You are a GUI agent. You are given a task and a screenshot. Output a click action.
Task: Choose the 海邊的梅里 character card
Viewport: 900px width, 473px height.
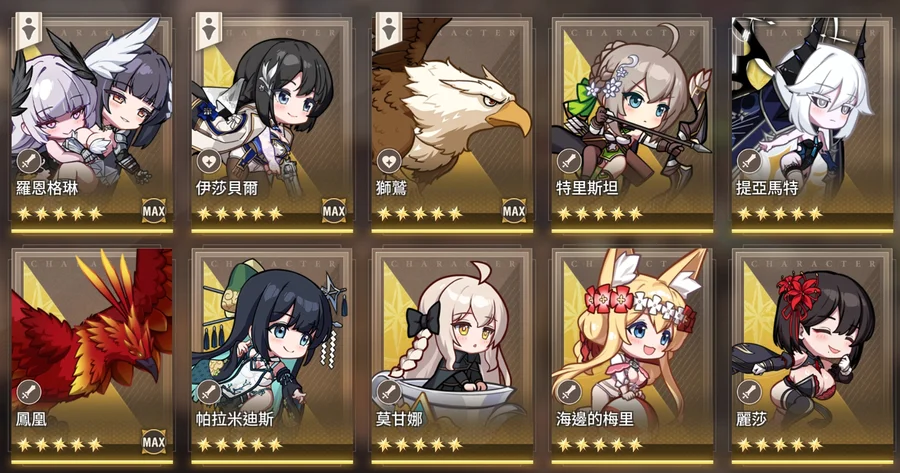pos(633,356)
